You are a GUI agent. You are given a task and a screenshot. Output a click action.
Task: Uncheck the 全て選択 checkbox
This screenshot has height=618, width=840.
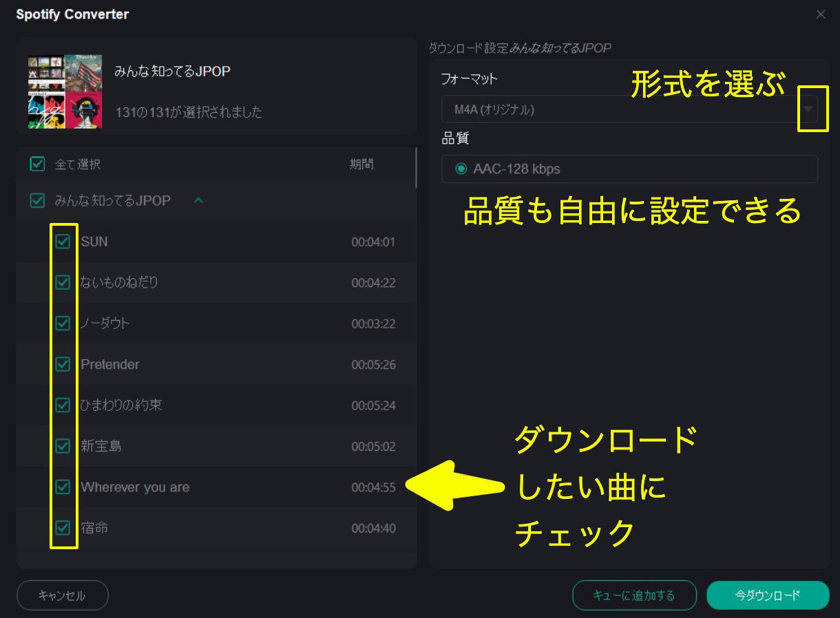click(x=37, y=164)
